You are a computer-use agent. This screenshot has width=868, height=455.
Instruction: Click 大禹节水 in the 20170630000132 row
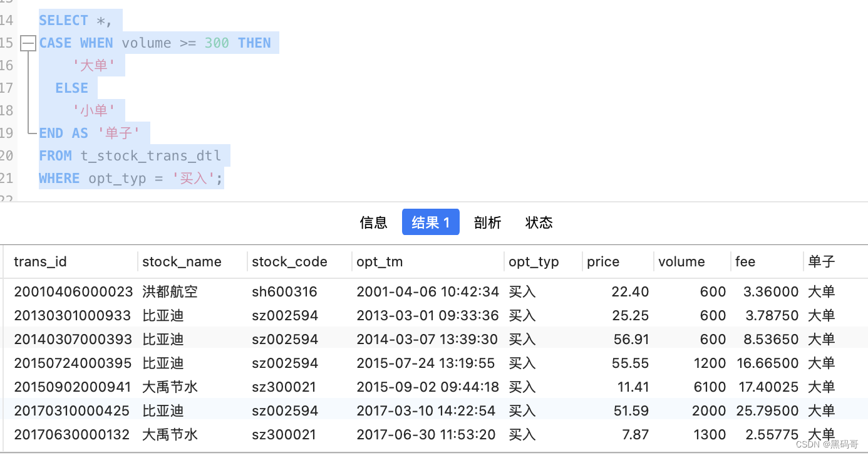click(170, 434)
